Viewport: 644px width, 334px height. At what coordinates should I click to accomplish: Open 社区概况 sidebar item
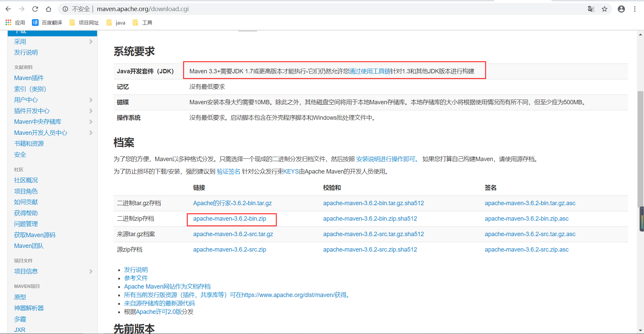tap(26, 180)
